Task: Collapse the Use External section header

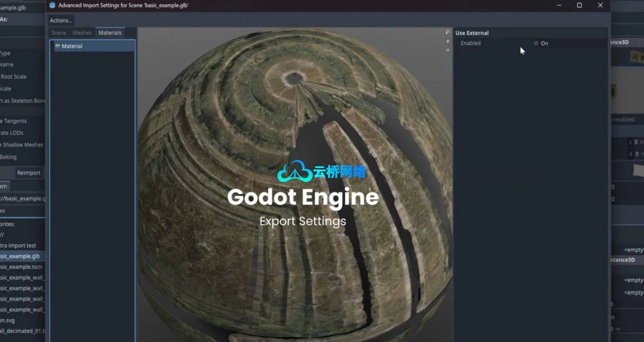Action: [x=472, y=33]
